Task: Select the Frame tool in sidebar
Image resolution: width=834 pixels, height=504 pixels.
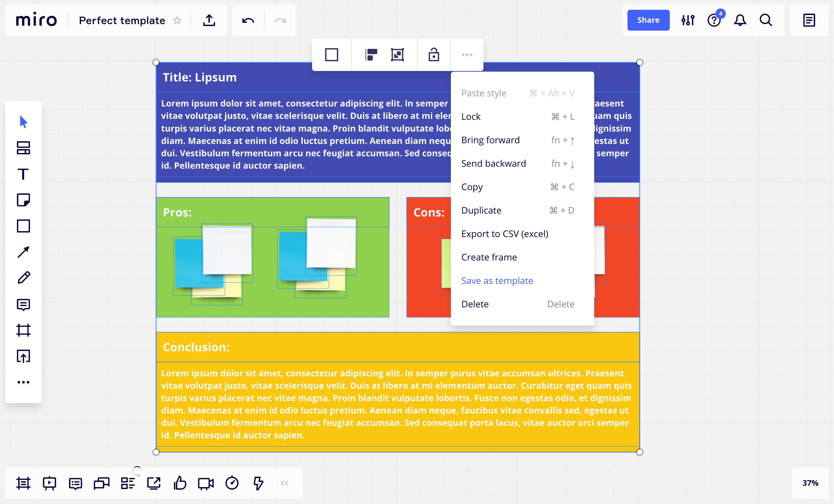Action: (x=23, y=330)
